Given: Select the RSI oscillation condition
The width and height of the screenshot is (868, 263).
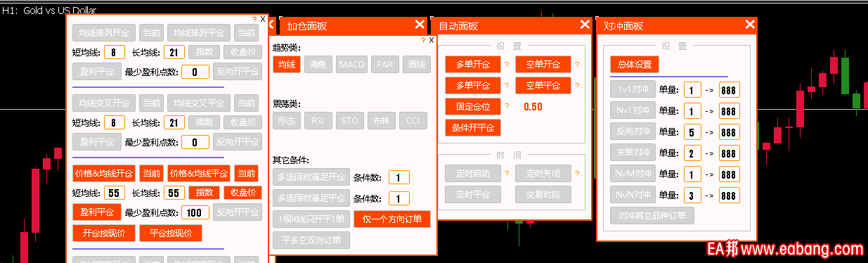Looking at the screenshot, I should click(318, 120).
